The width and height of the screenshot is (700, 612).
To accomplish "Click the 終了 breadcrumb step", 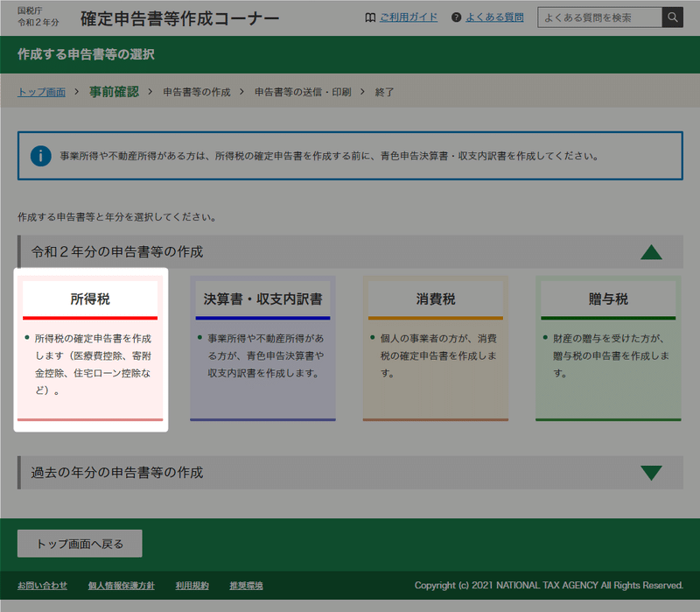I will [385, 92].
